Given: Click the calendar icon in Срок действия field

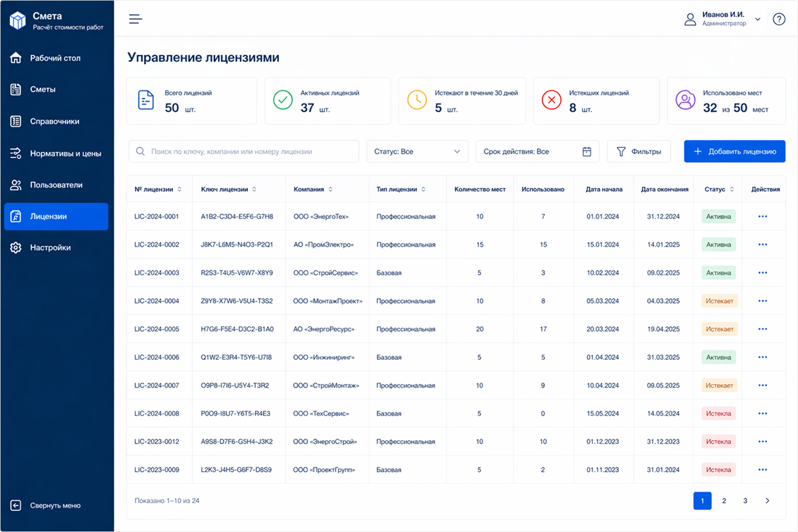Looking at the screenshot, I should [x=586, y=152].
